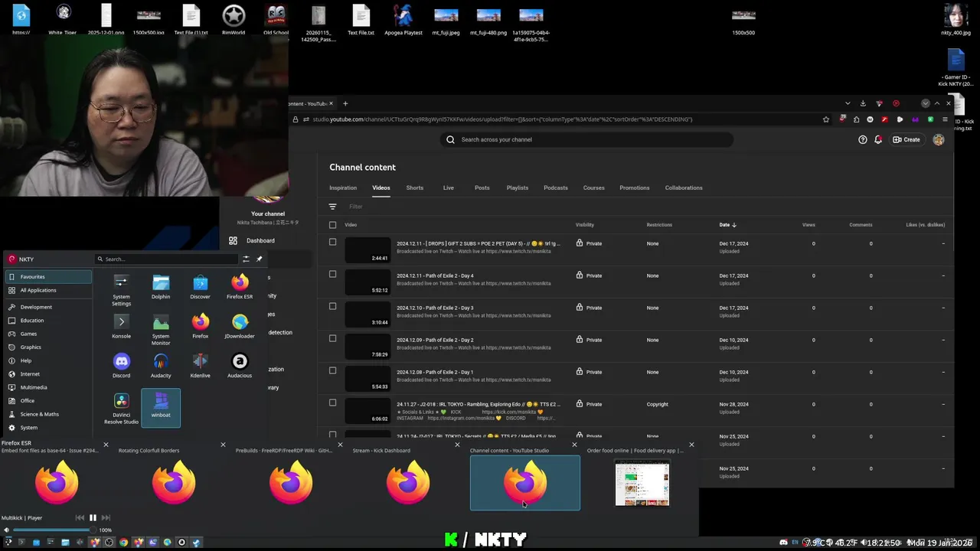The image size is (980, 551).
Task: Open new Firefox tab with plus button
Action: pyautogui.click(x=345, y=103)
